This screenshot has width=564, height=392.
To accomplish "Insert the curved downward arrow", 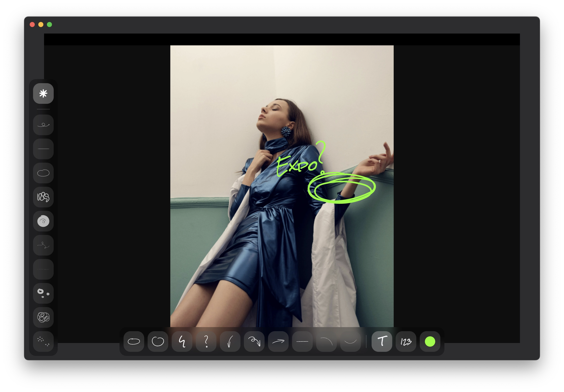I will (230, 341).
